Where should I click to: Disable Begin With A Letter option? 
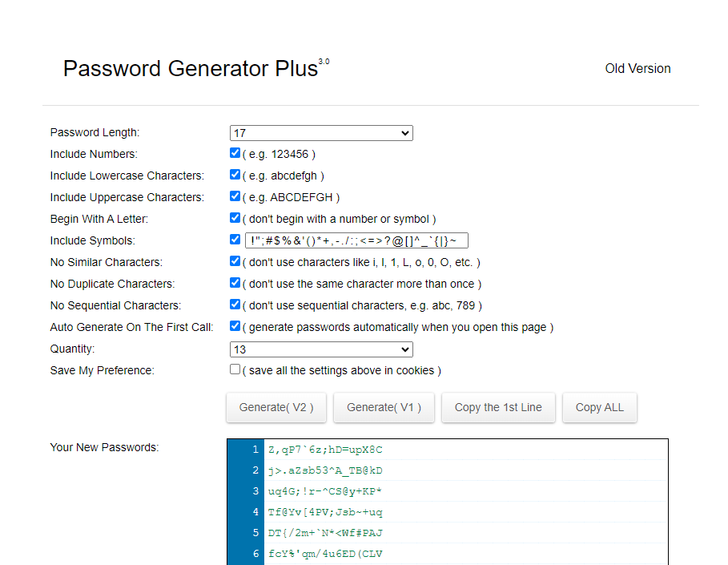[x=235, y=218]
